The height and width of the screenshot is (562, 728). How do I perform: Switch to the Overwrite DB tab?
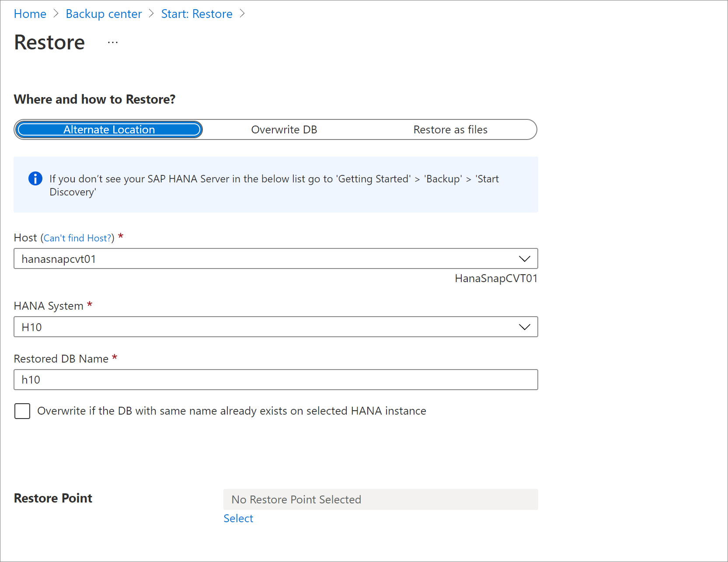coord(284,129)
